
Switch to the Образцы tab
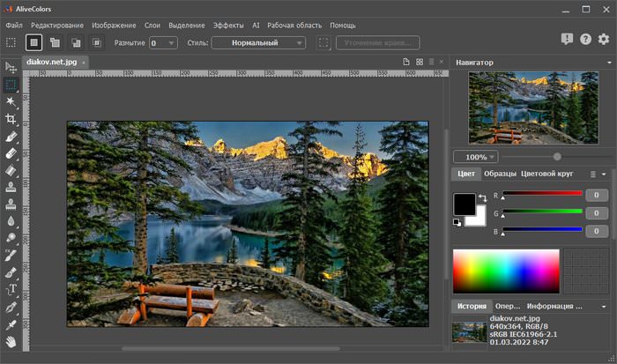[499, 174]
